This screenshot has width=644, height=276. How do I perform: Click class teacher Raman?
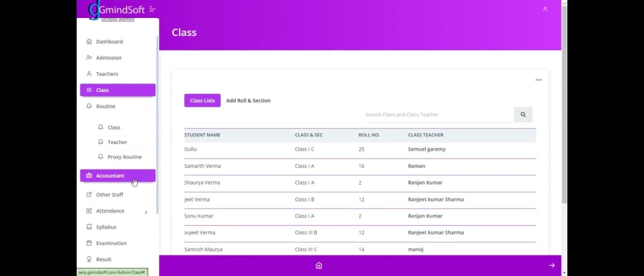click(x=417, y=166)
